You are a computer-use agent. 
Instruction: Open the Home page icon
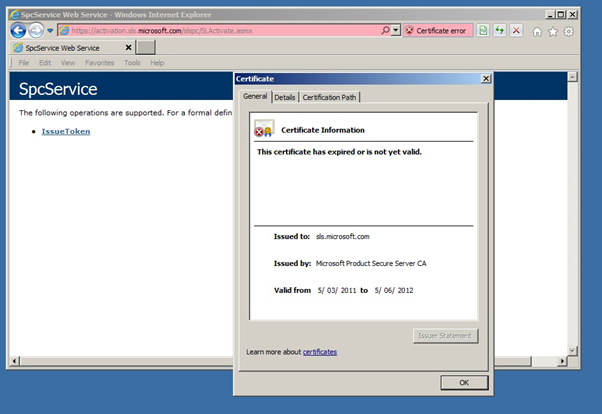(537, 32)
